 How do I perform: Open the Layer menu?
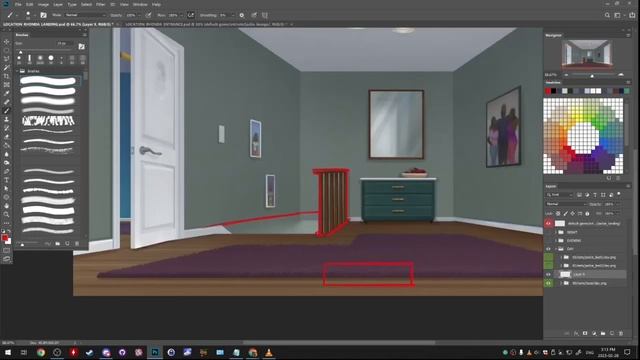[x=58, y=4]
